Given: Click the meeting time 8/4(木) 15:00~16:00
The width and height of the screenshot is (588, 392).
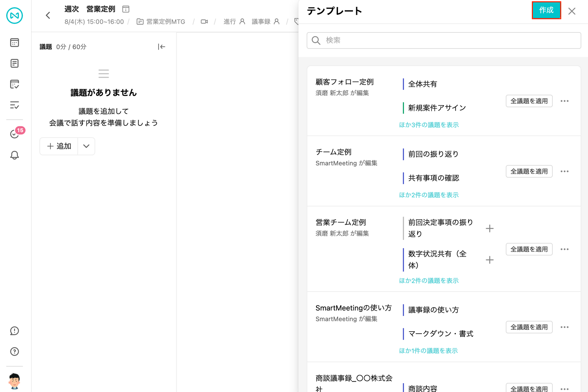Looking at the screenshot, I should (x=94, y=21).
